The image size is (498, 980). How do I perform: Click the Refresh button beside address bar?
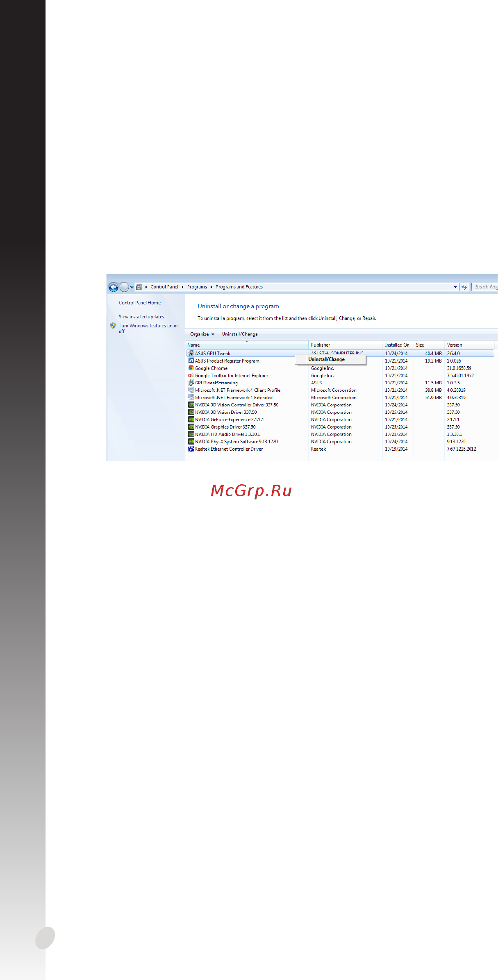[464, 287]
